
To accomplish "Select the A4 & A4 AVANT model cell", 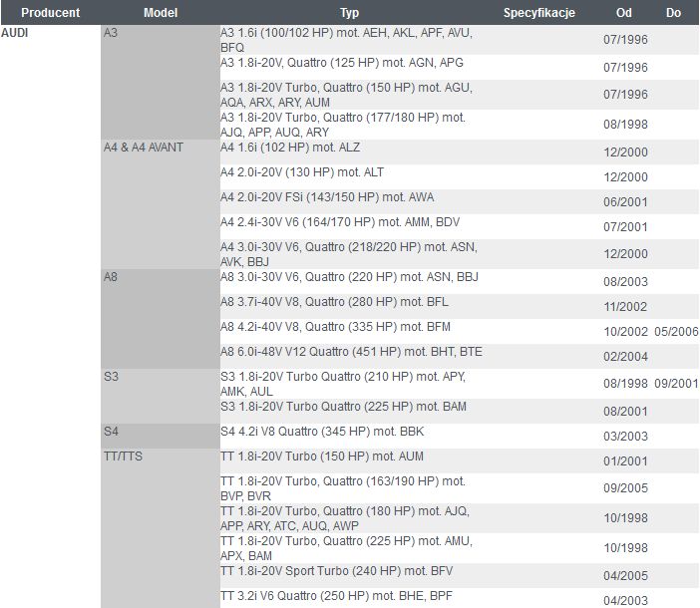I will coord(161,204).
